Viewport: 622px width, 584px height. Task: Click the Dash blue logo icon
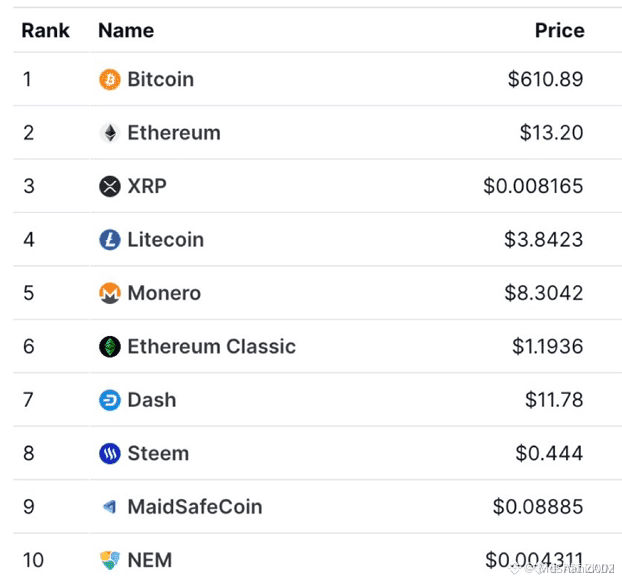[110, 400]
